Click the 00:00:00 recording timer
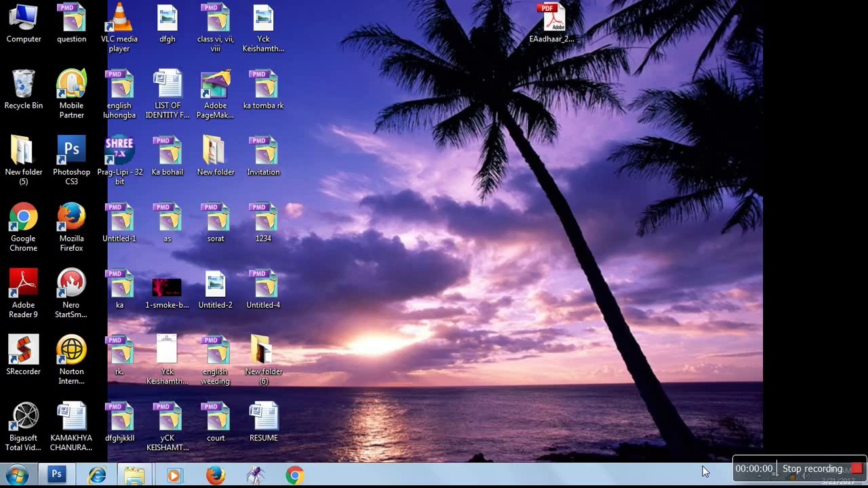 pos(754,468)
